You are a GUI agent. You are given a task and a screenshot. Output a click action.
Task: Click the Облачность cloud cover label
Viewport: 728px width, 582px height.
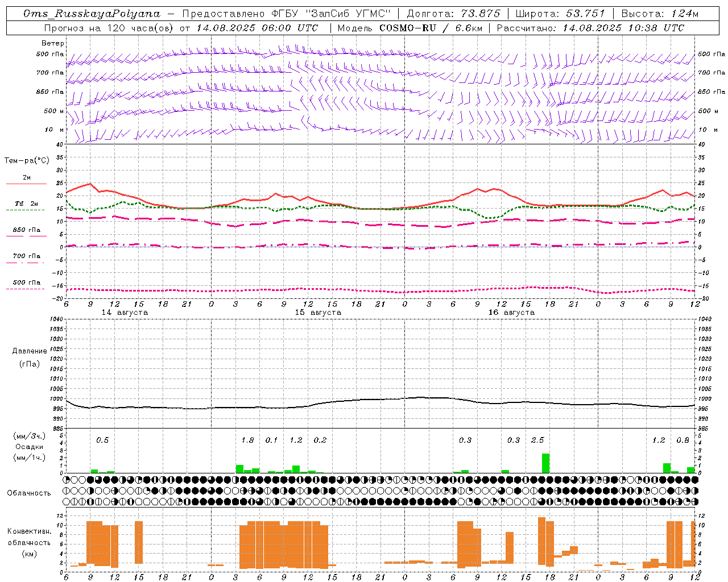(x=29, y=493)
